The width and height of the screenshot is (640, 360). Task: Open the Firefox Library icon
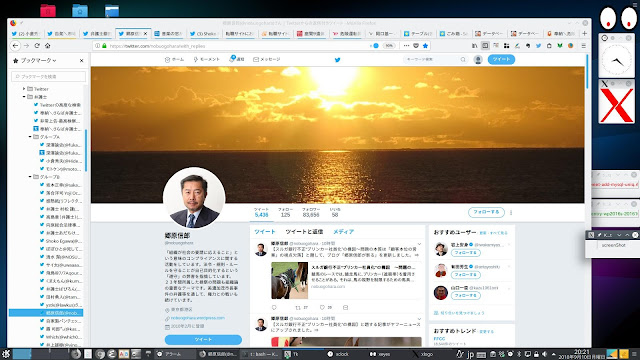(x=475, y=46)
